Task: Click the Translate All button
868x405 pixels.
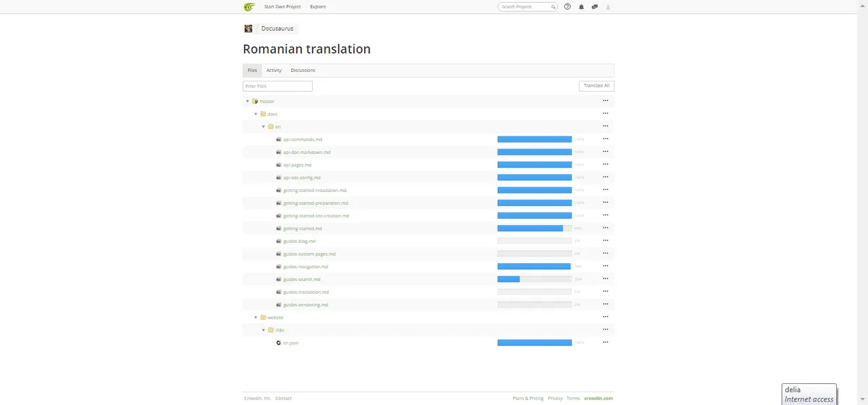Action: 597,86
